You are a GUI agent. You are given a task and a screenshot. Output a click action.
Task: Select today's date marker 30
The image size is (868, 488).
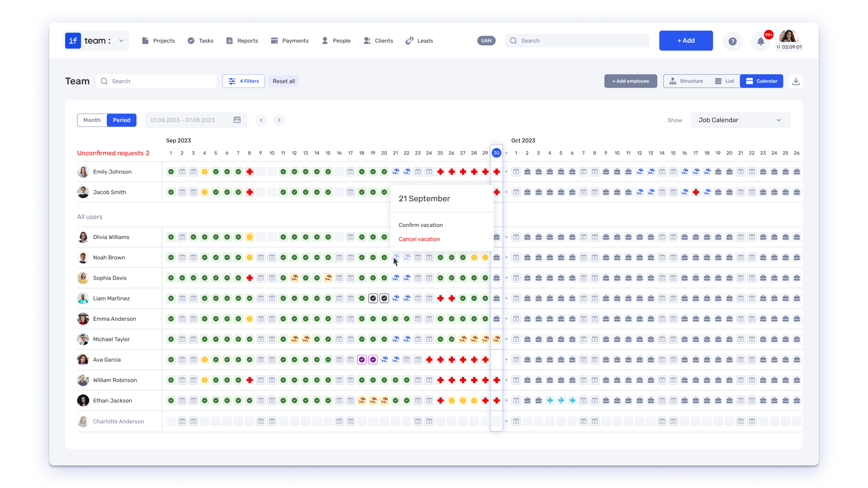(x=496, y=153)
